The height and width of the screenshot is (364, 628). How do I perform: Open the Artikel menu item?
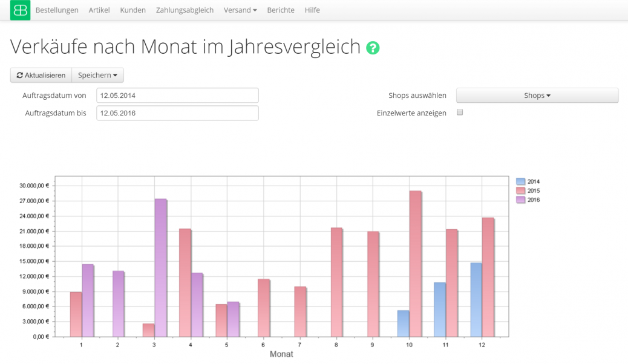99,10
